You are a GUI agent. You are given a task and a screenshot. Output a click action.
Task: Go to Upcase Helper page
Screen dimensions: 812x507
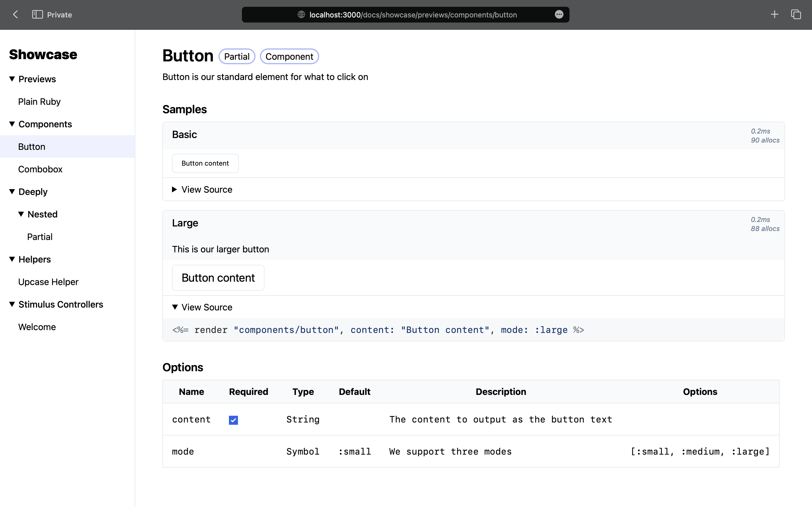tap(48, 282)
